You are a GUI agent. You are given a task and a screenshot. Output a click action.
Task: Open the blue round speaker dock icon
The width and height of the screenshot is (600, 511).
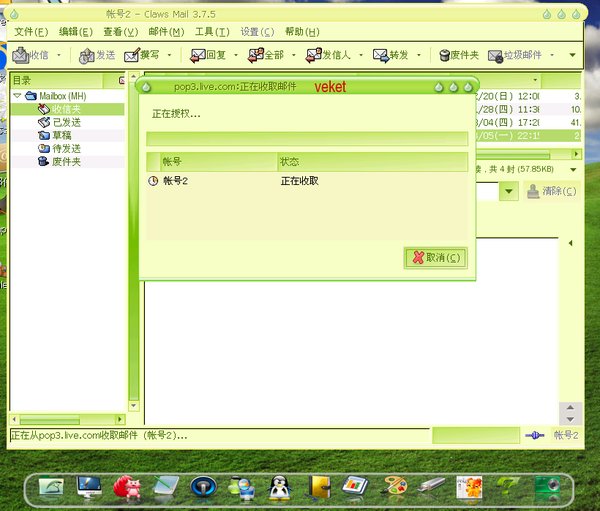click(x=203, y=487)
